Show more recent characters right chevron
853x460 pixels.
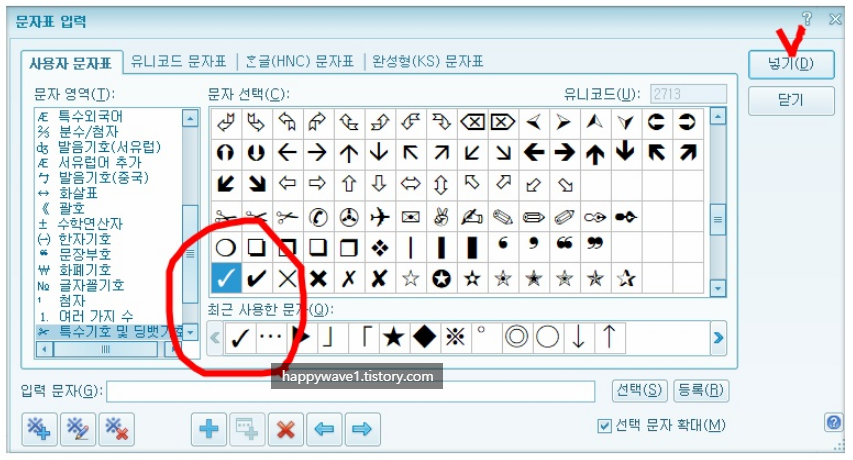(718, 338)
